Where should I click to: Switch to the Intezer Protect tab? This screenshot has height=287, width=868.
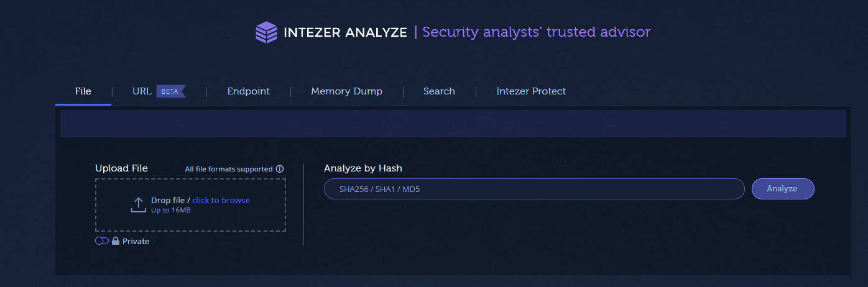[530, 91]
